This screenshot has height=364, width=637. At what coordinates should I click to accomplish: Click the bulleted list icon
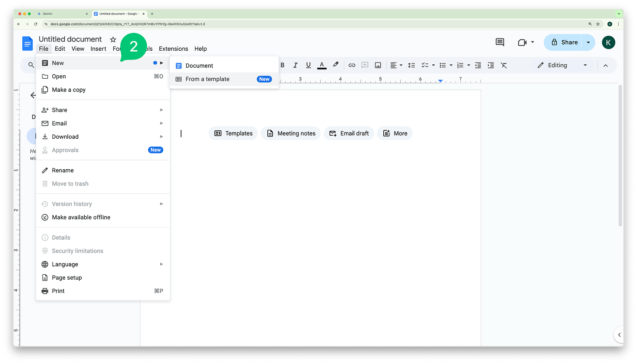(443, 65)
